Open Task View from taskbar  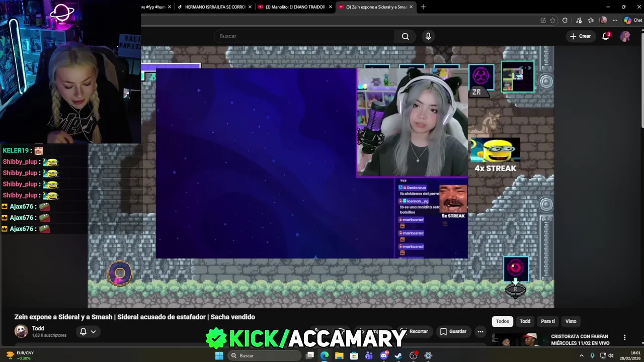tap(310, 355)
